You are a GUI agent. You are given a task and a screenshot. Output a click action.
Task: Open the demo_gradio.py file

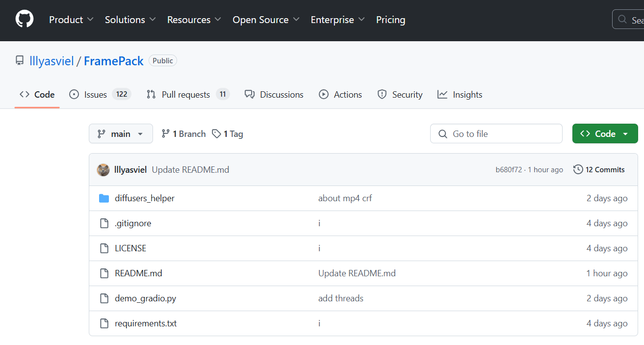click(145, 298)
